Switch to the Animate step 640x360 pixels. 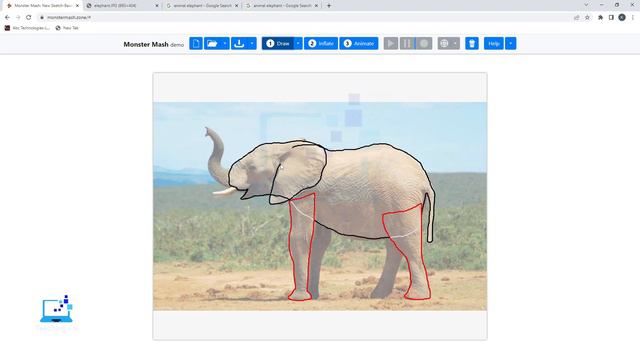pos(359,43)
